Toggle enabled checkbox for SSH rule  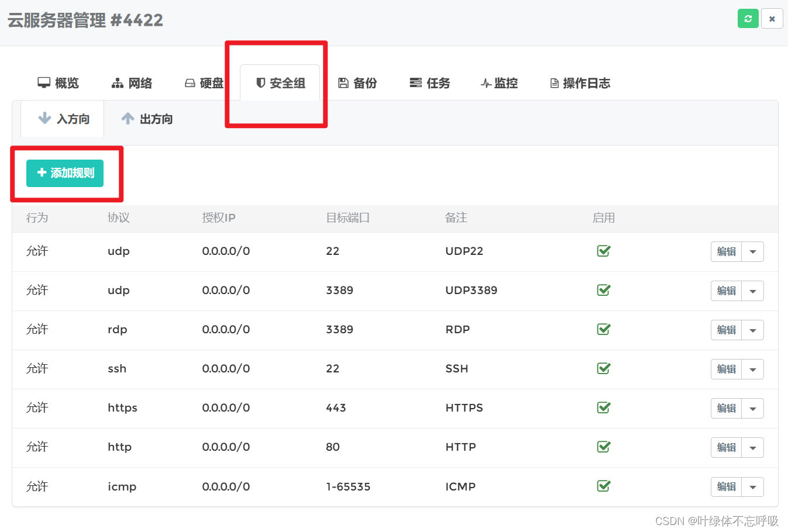[604, 368]
